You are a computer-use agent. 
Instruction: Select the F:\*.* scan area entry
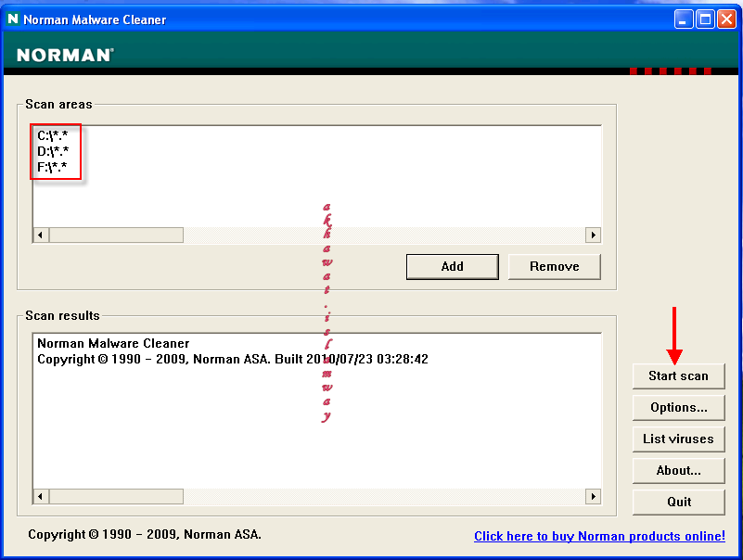[x=52, y=167]
